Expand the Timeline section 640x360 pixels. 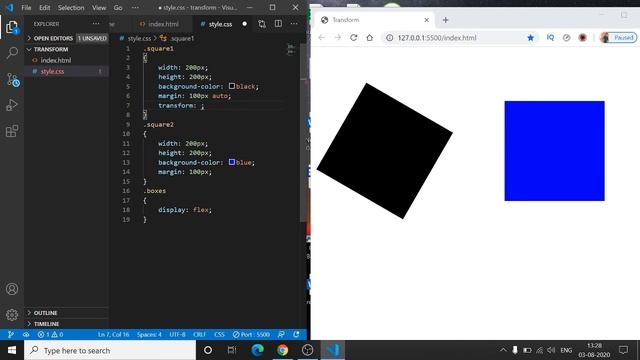point(67,324)
